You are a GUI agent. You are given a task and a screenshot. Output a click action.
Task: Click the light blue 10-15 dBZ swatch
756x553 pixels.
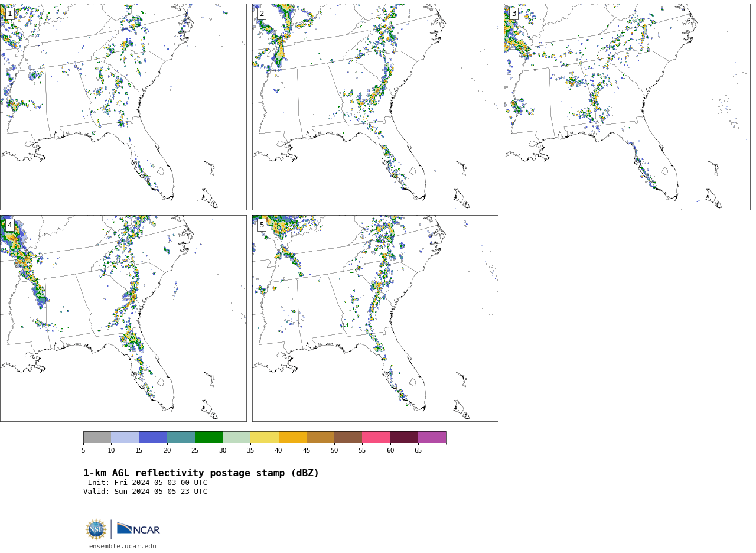coord(125,437)
